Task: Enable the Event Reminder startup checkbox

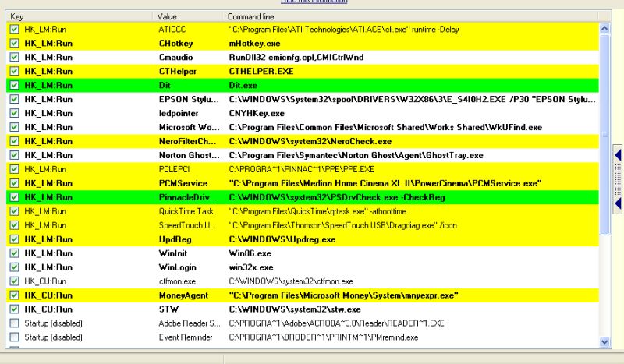Action: 14,337
